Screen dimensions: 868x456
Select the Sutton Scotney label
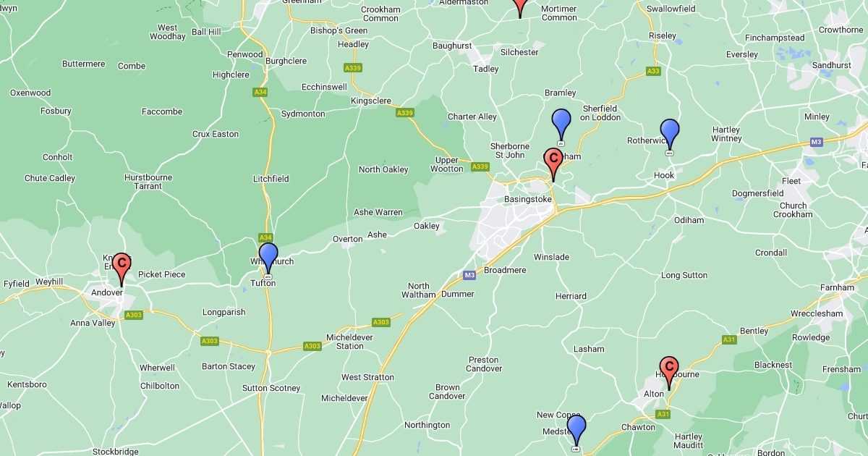pyautogui.click(x=271, y=388)
